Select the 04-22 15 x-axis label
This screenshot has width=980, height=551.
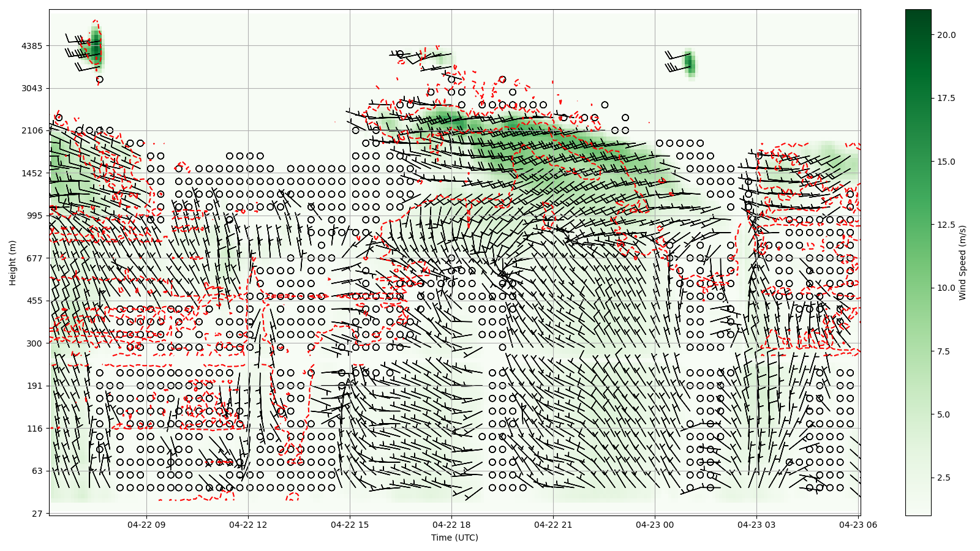coord(350,524)
